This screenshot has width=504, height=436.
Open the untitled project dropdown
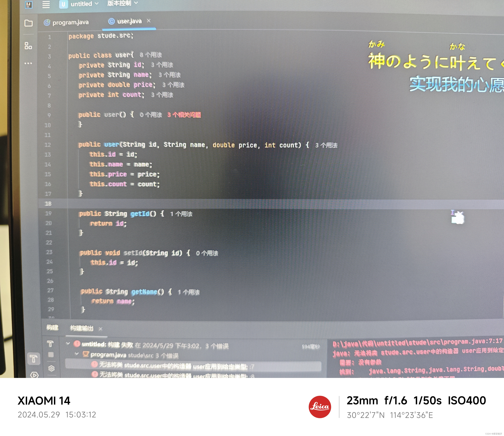point(79,4)
